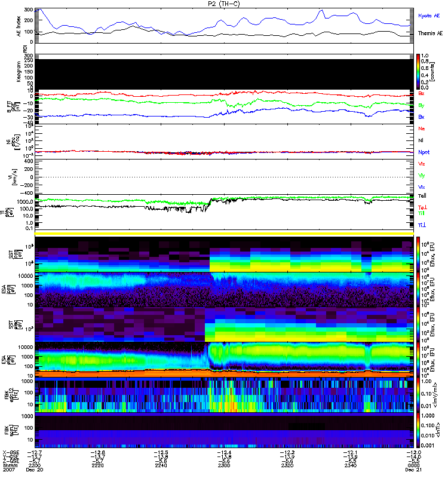Select the red Viz velocity legend

pos(422,164)
